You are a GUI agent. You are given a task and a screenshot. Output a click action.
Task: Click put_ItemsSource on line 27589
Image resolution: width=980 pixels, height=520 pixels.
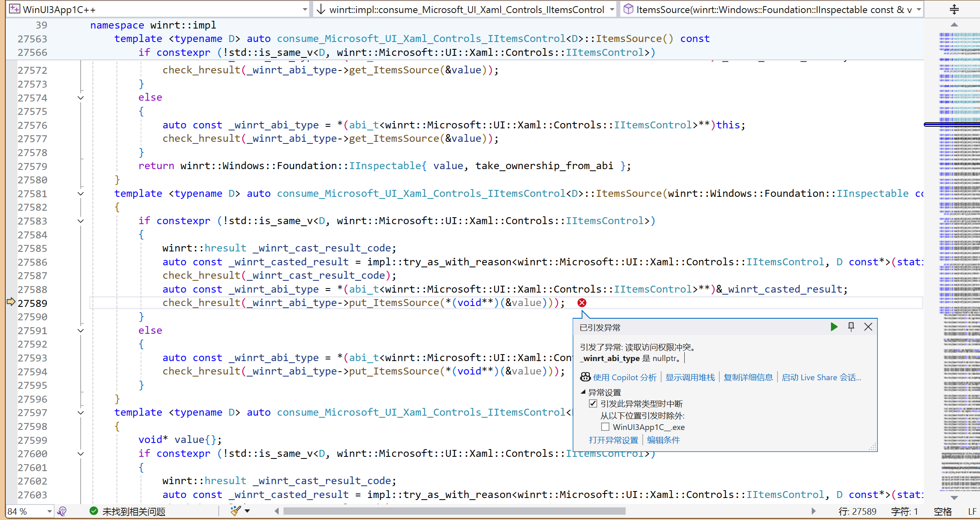[394, 303]
